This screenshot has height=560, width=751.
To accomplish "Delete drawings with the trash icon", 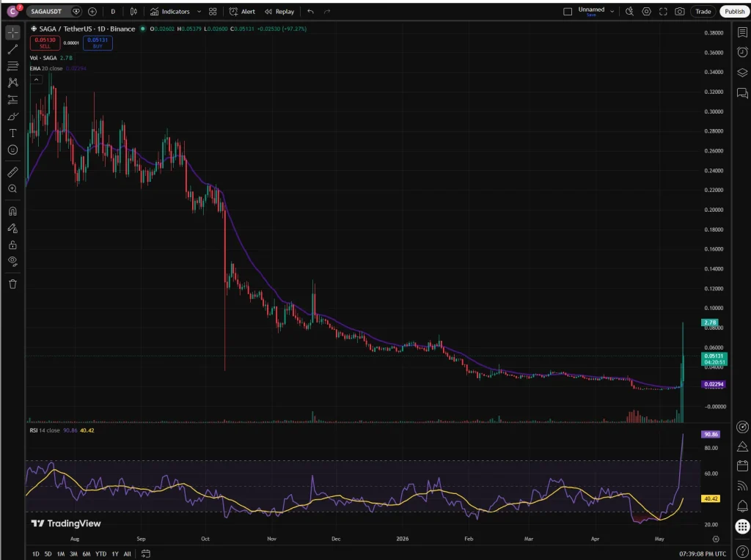I will (13, 284).
